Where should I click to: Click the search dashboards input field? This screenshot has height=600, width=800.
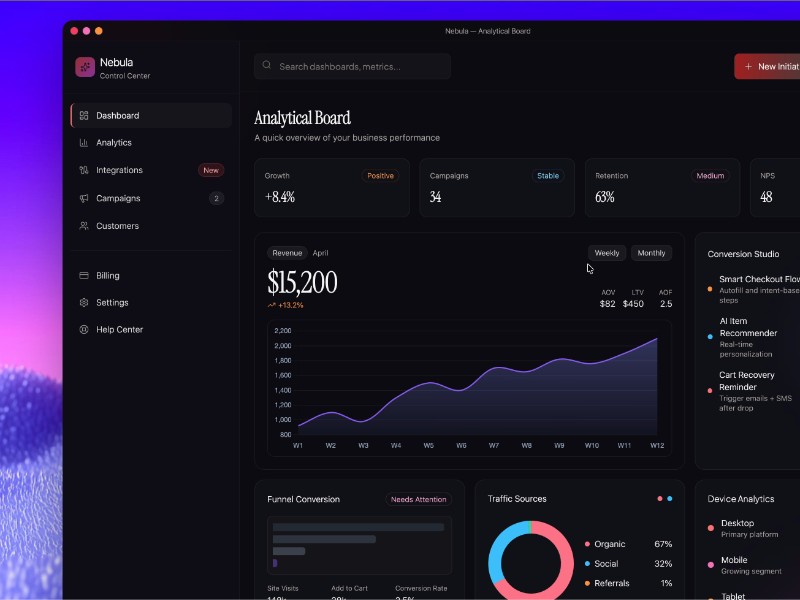pyautogui.click(x=352, y=66)
